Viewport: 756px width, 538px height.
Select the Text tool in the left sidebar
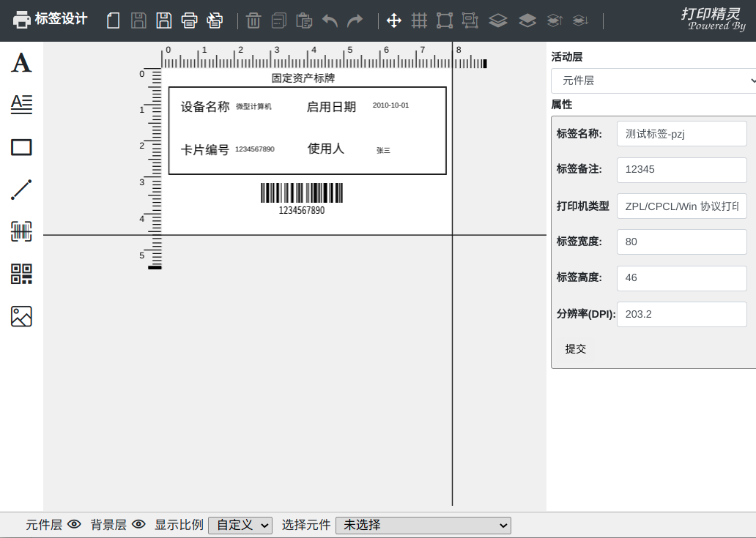pyautogui.click(x=21, y=63)
